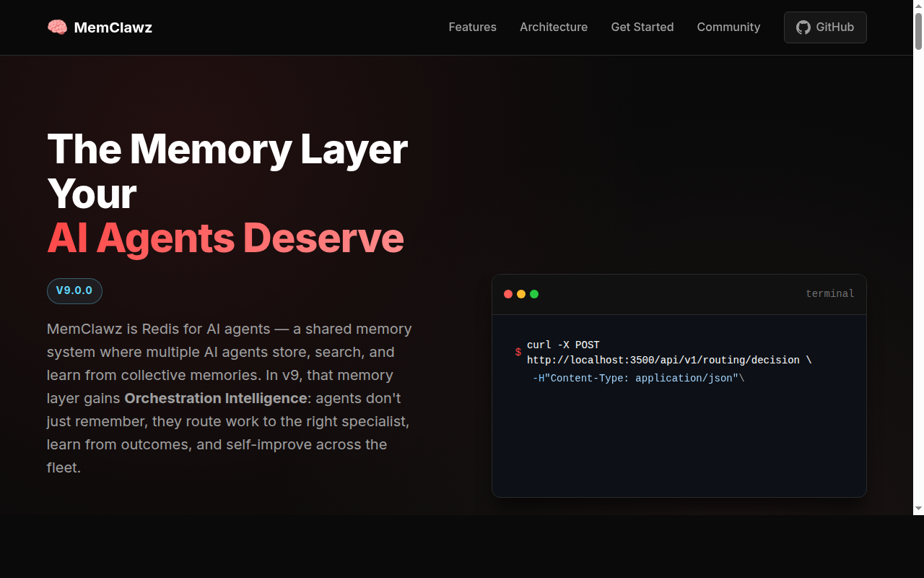Click the yellow terminal window dot
The image size is (924, 578).
tap(521, 294)
